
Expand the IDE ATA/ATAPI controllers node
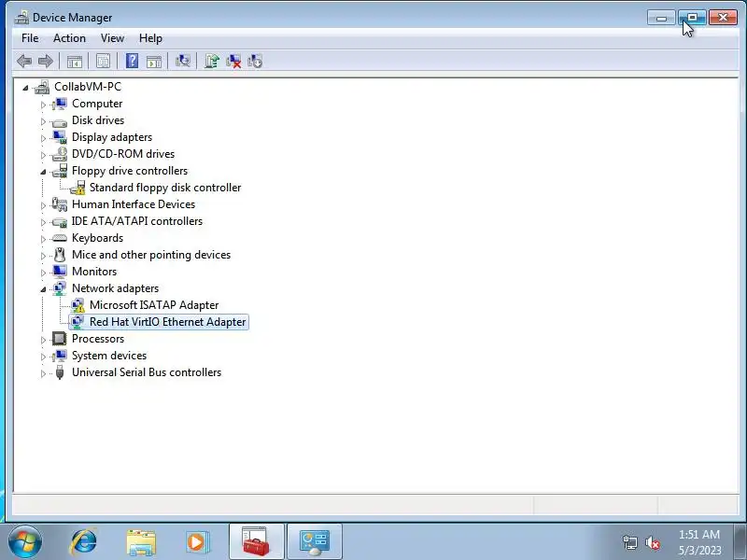coord(43,222)
